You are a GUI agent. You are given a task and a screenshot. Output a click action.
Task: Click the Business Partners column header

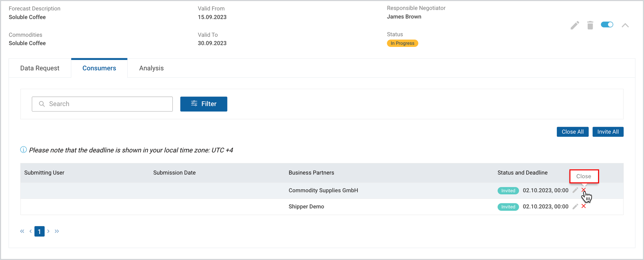point(311,173)
